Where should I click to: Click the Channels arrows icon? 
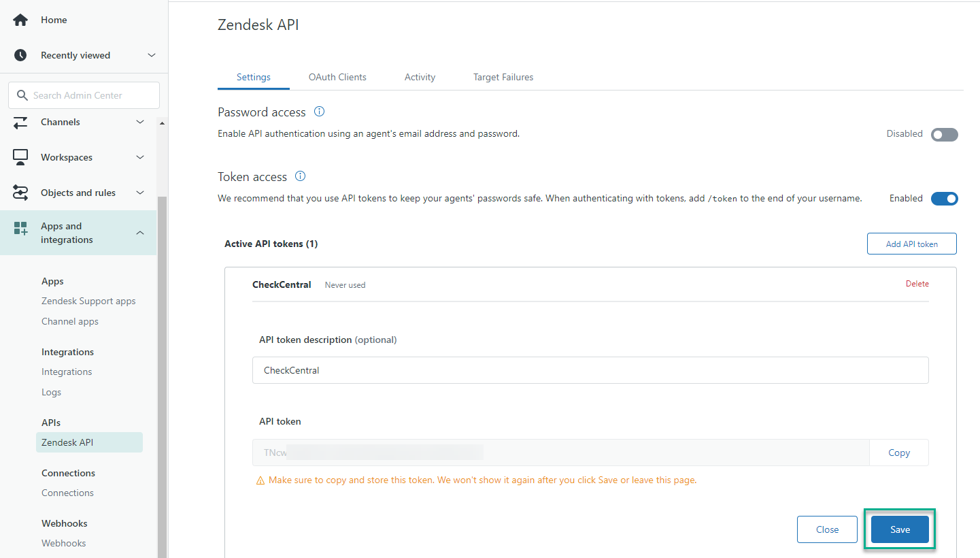[20, 122]
